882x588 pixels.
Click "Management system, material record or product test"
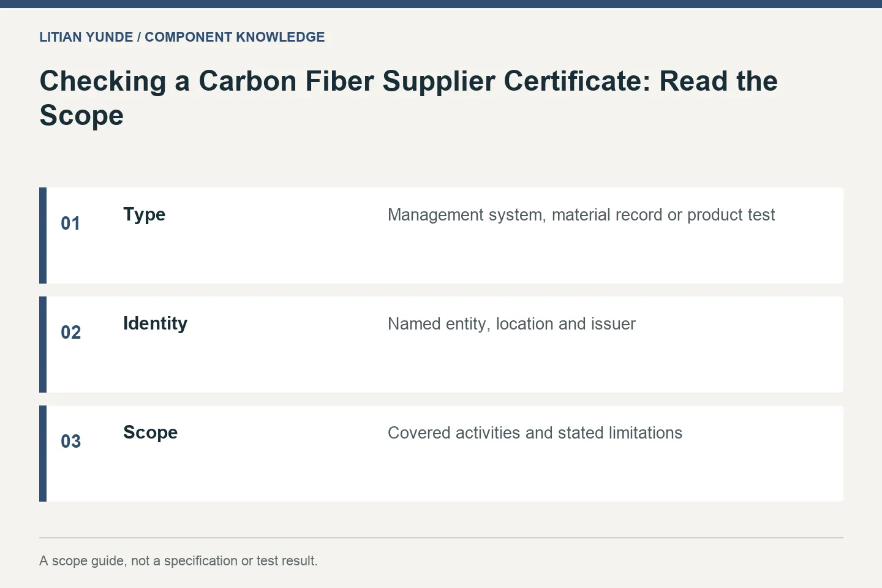pos(581,215)
